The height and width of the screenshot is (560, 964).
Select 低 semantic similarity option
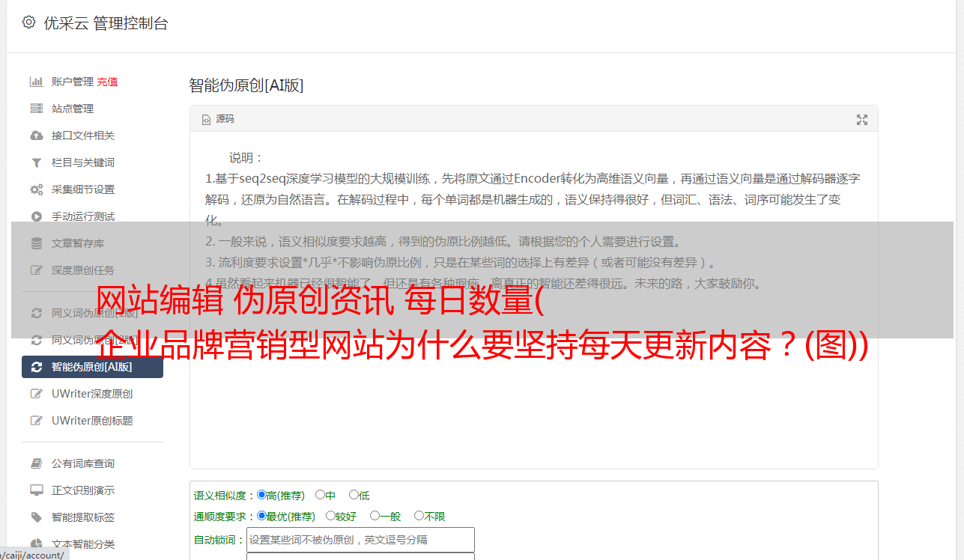pyautogui.click(x=354, y=495)
